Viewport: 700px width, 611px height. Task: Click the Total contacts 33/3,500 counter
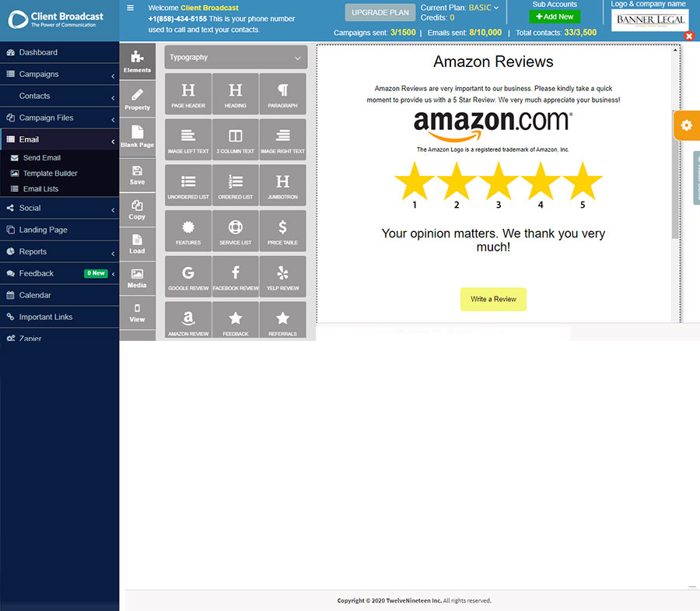coord(556,33)
